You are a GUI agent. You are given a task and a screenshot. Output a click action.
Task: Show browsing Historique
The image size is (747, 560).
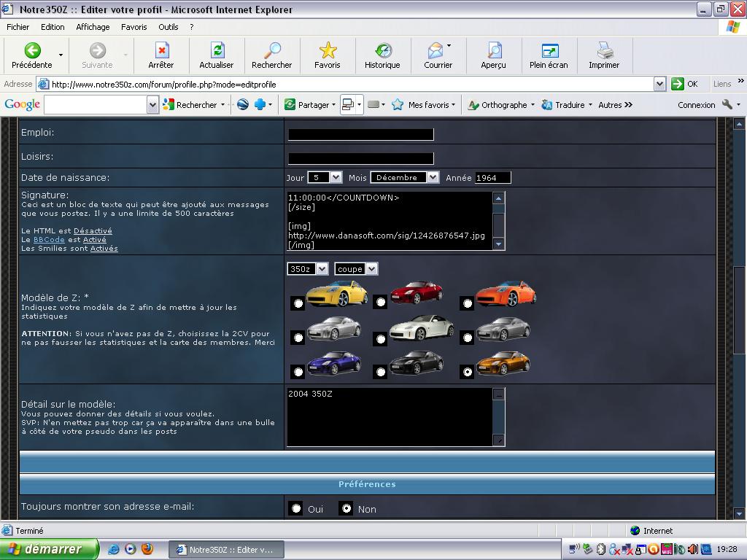click(x=382, y=55)
